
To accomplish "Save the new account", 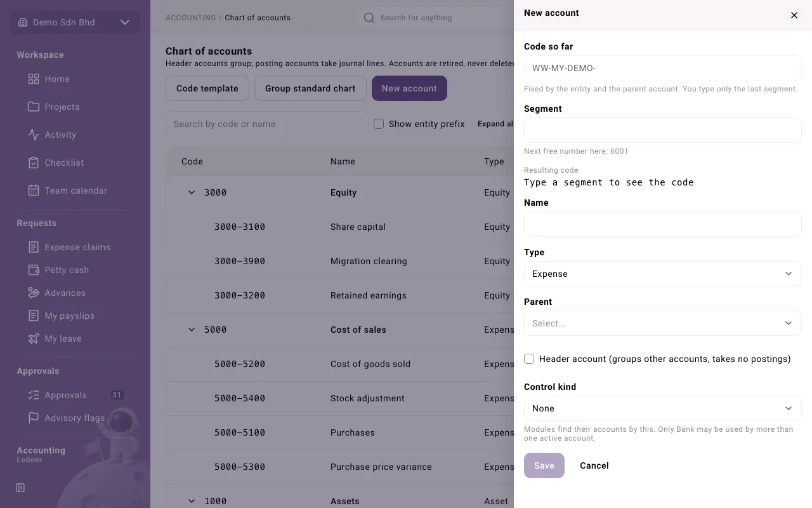I will pos(544,465).
